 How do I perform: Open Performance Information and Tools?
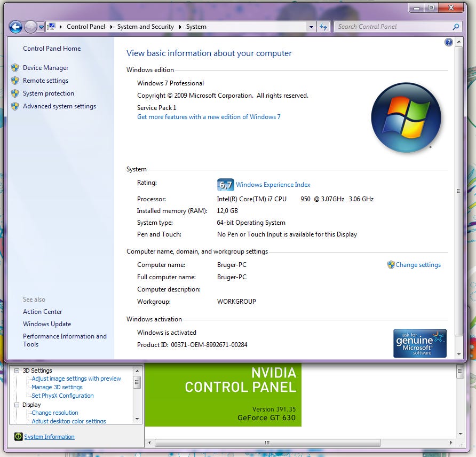point(65,340)
